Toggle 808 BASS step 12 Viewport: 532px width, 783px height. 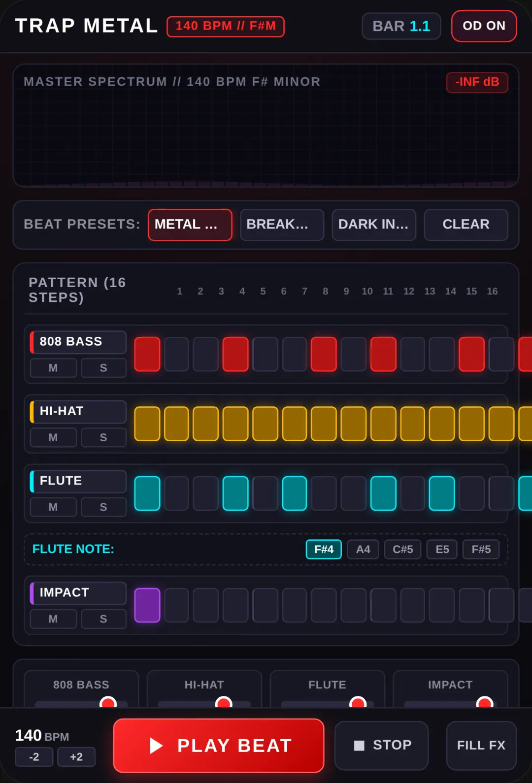[471, 354]
